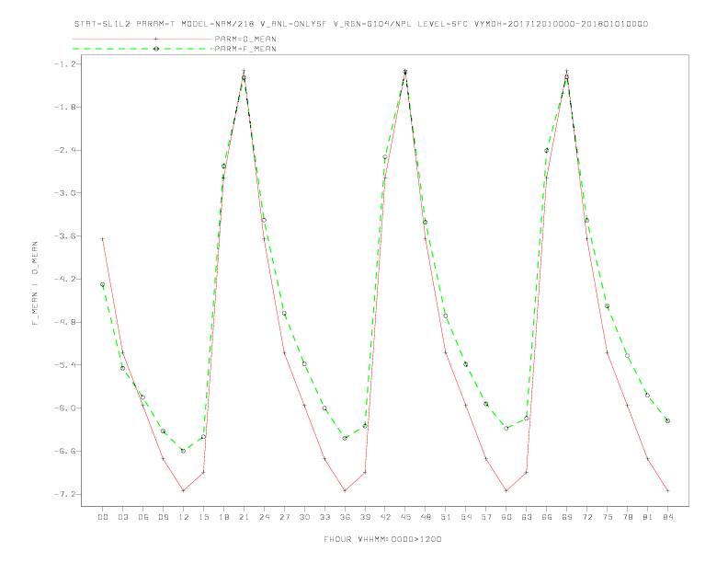The image size is (728, 563).
Task: Click forecast hour 63 on x-axis
Action: point(527,517)
